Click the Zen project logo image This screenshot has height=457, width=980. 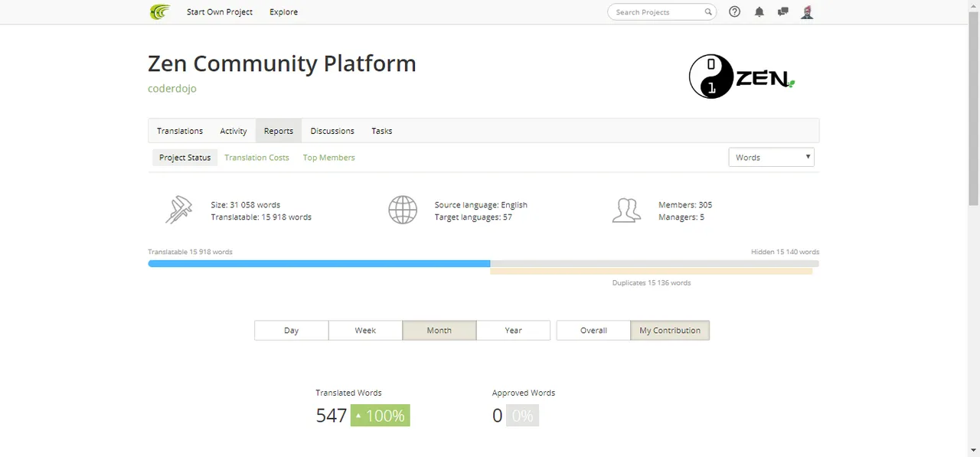(x=741, y=77)
